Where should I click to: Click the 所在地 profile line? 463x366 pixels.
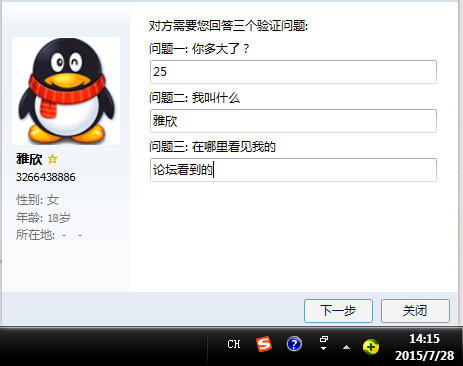click(x=49, y=235)
